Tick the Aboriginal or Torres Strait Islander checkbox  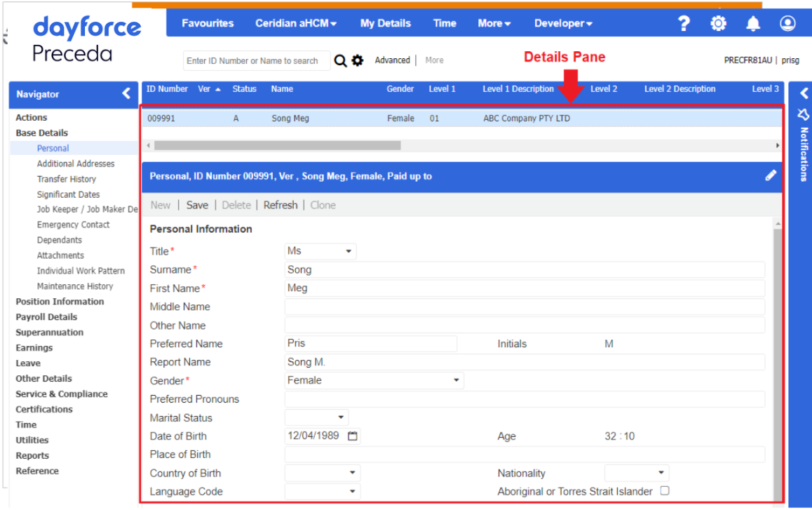click(x=665, y=491)
